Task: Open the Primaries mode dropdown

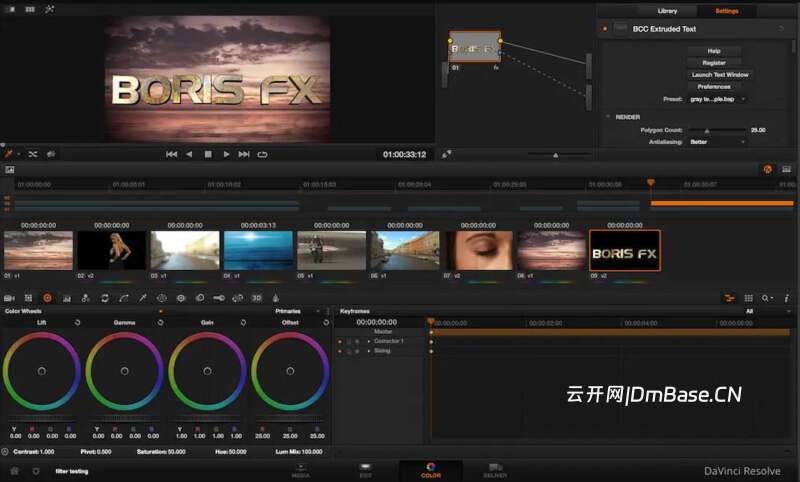Action: tap(298, 311)
